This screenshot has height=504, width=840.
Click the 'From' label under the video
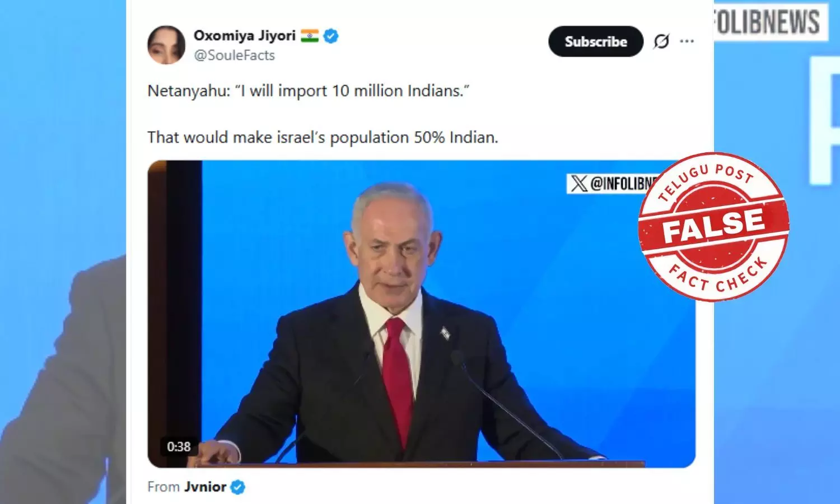[x=164, y=487]
